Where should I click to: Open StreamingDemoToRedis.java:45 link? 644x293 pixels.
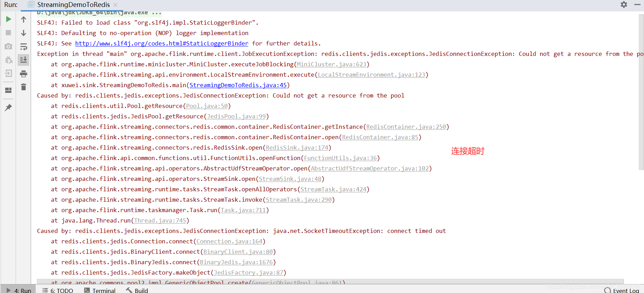tap(238, 85)
